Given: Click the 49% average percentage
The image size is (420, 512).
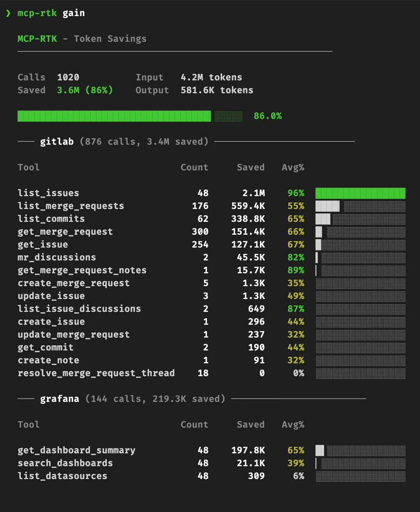Looking at the screenshot, I should coord(296,296).
